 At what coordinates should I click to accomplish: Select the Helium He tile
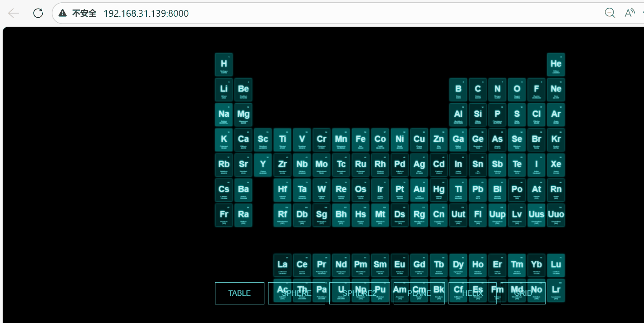click(x=556, y=65)
